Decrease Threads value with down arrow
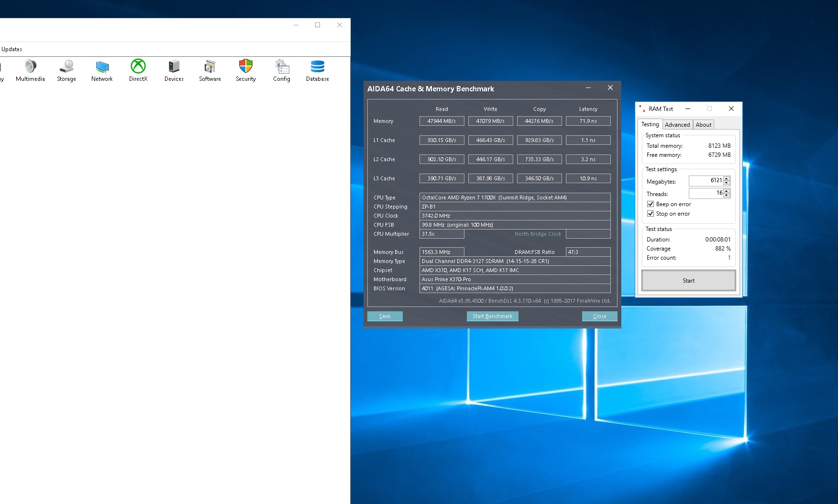The image size is (838, 504). point(727,196)
